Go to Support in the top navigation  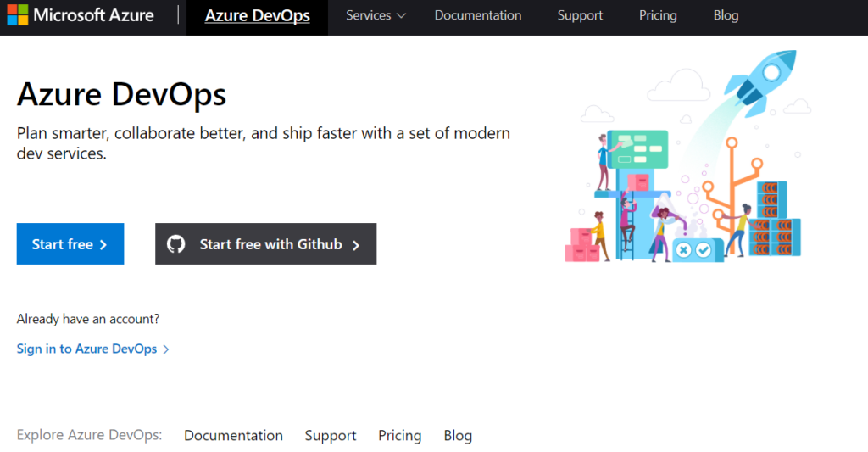click(581, 15)
